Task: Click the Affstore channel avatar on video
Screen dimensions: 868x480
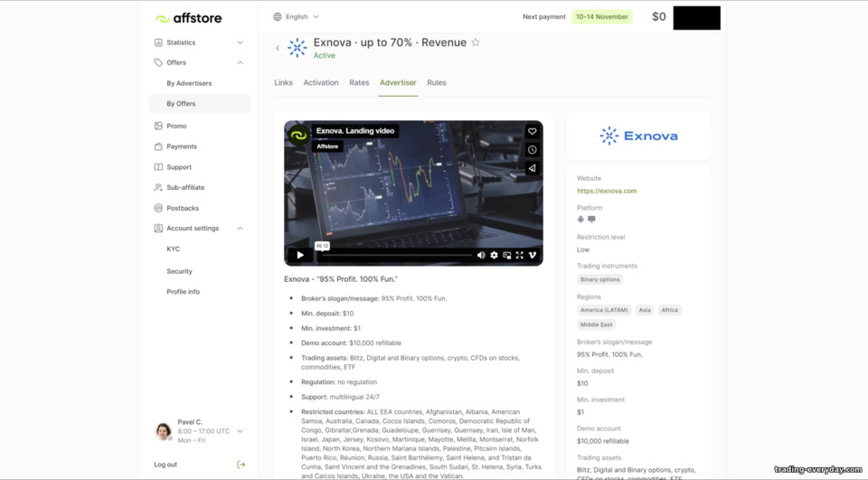Action: (x=298, y=135)
